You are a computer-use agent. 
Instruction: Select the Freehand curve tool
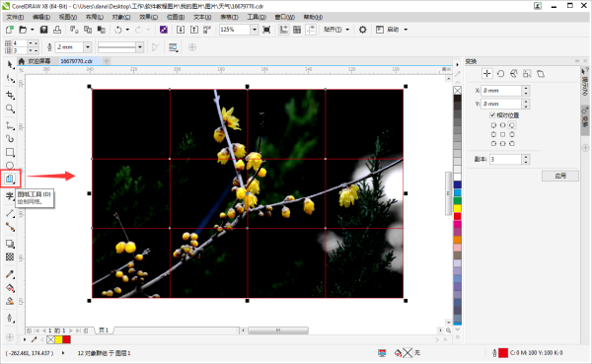pos(10,125)
